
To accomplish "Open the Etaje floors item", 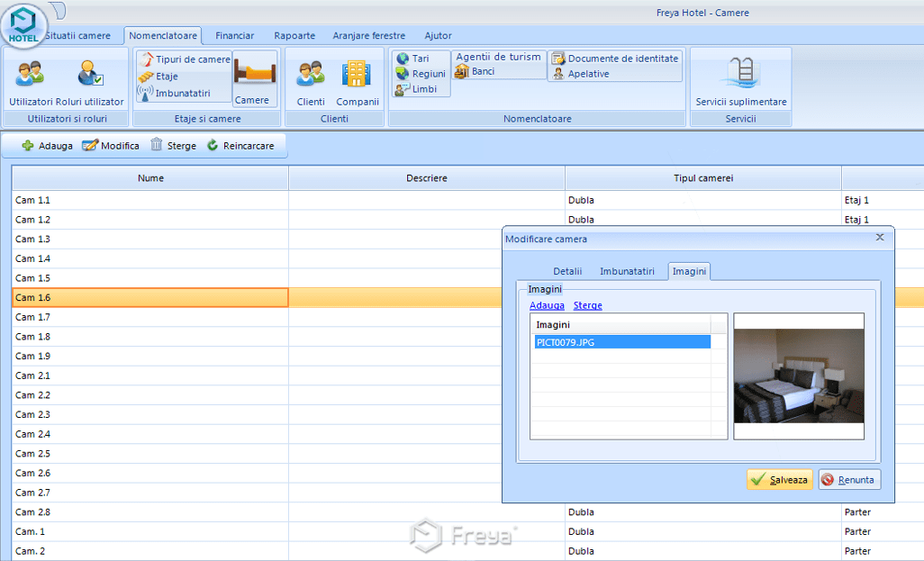I will pyautogui.click(x=158, y=76).
